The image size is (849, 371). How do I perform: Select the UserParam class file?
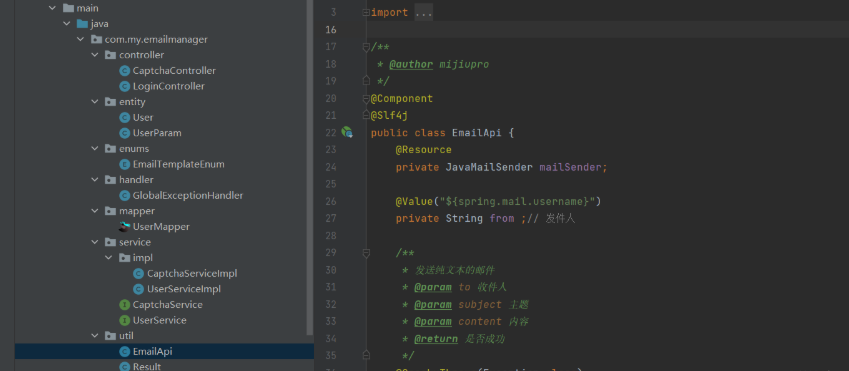157,133
